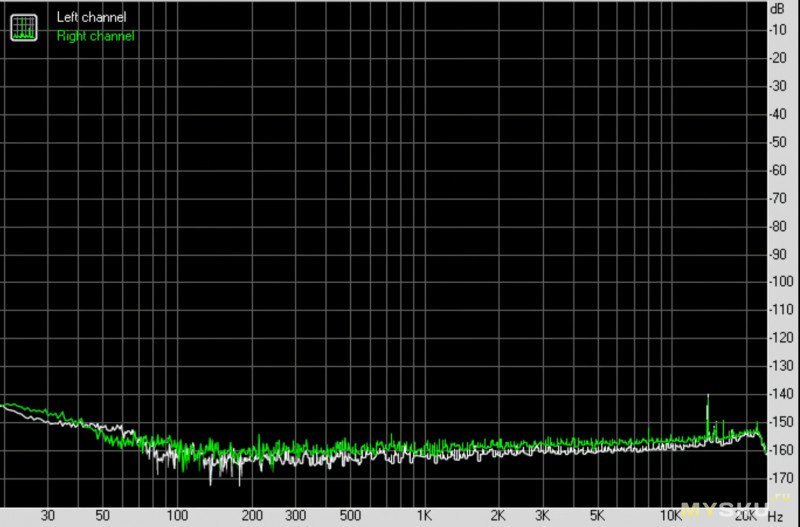Viewport: 800px width, 527px height.
Task: Click the 20K frequency axis label
Action: pyautogui.click(x=745, y=516)
